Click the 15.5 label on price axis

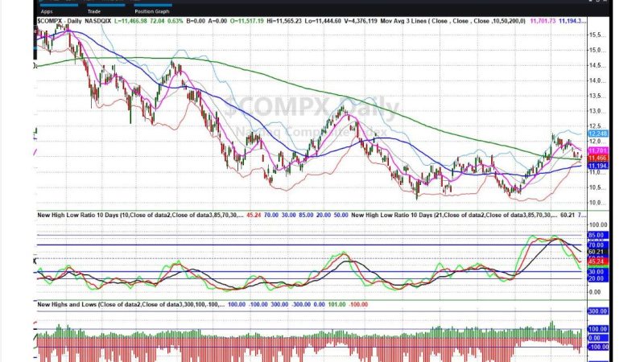point(597,35)
